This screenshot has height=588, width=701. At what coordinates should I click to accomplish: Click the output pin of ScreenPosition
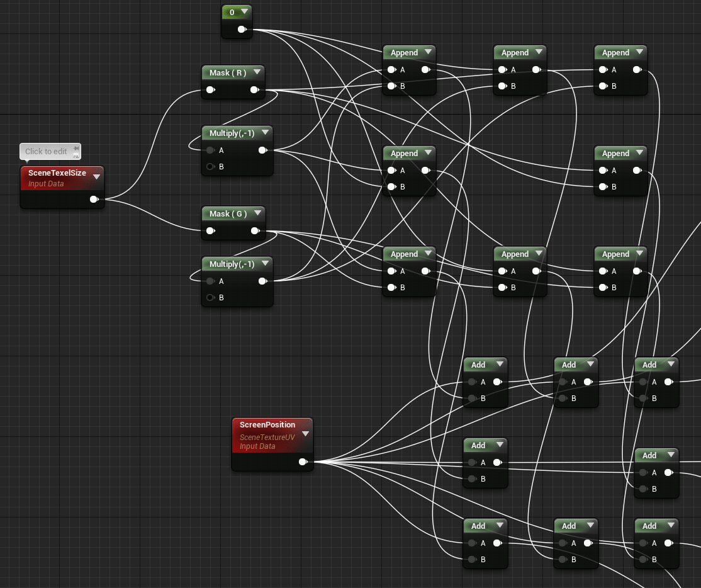point(303,461)
